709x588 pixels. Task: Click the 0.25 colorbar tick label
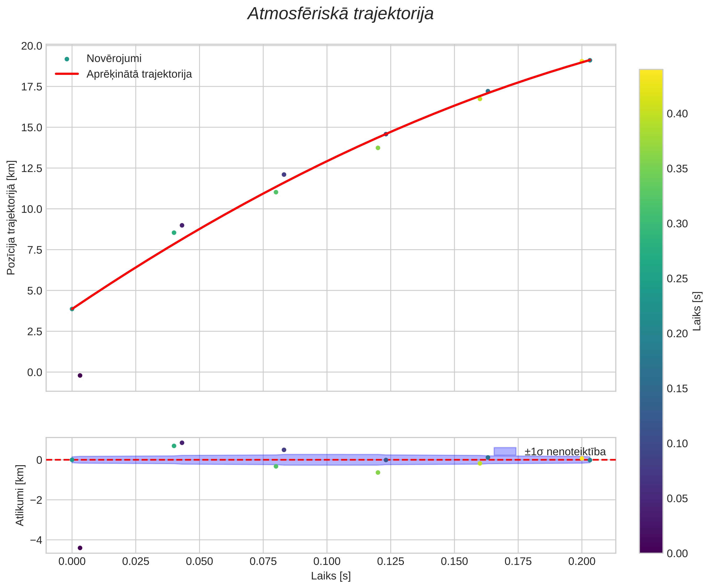(677, 279)
